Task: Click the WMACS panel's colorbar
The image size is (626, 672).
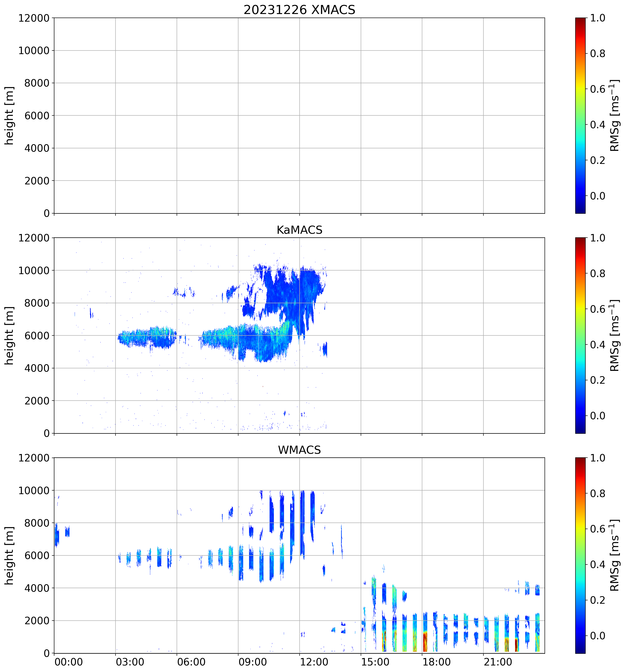Action: (x=580, y=555)
